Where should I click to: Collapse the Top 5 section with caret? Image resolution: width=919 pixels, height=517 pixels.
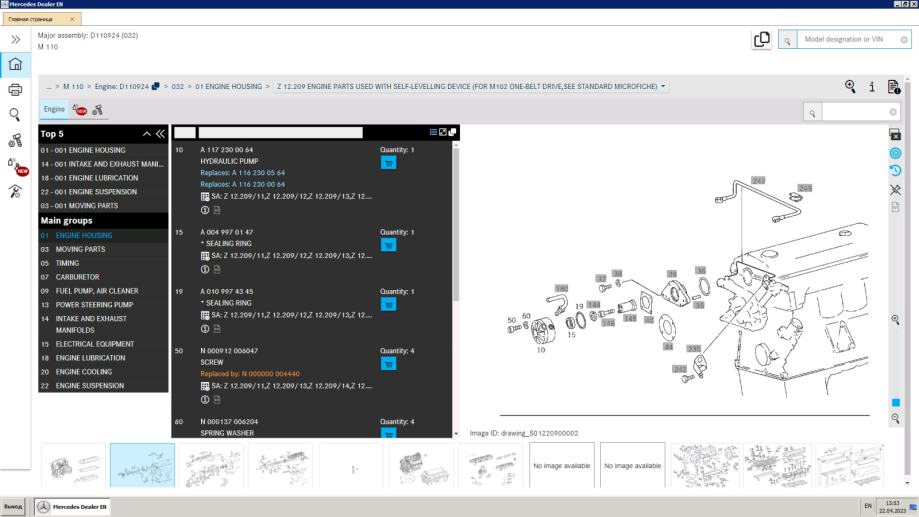click(147, 134)
